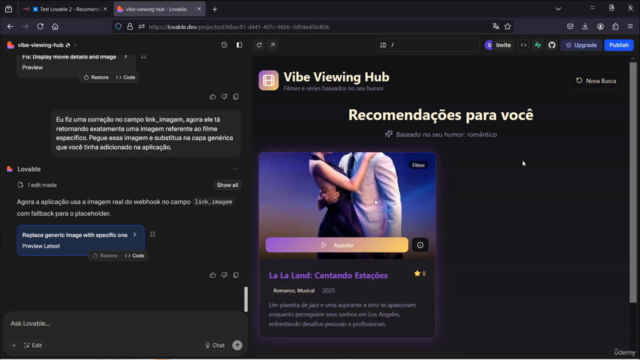Image resolution: width=640 pixels, height=360 pixels.
Task: Click the Assistir play button
Action: point(337,245)
